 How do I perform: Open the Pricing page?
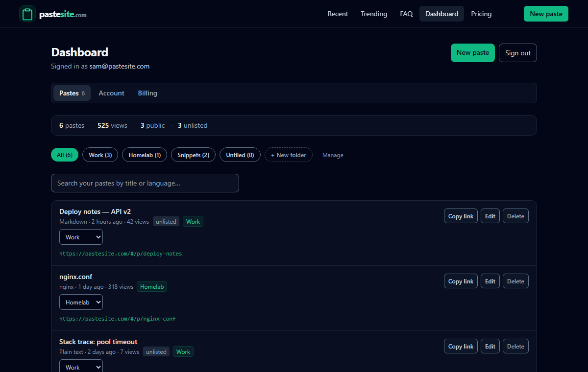click(x=481, y=14)
